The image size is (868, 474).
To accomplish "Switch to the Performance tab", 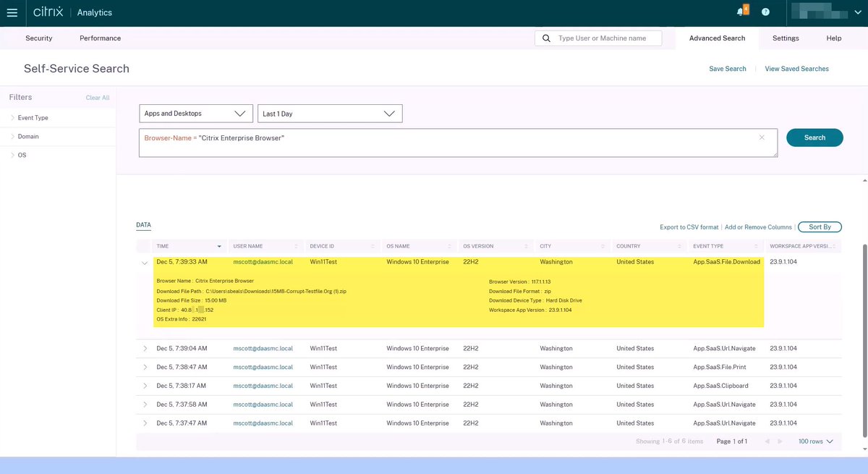I will [99, 38].
